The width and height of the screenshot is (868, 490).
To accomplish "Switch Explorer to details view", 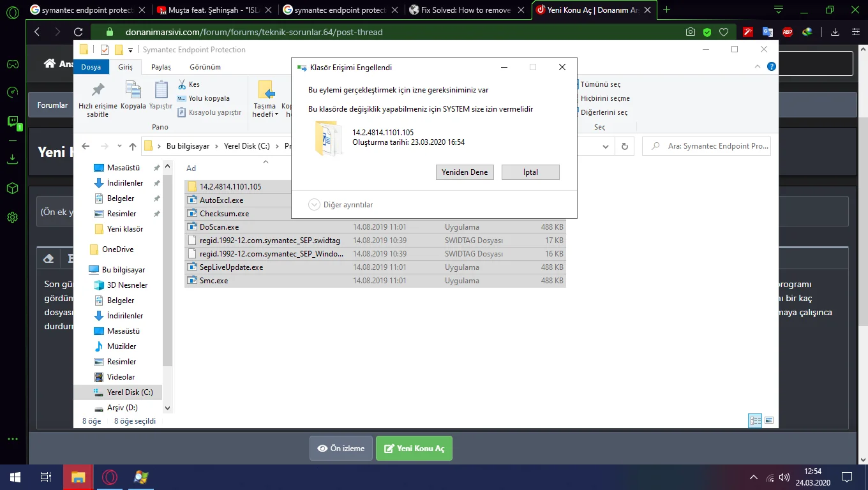I will click(756, 420).
